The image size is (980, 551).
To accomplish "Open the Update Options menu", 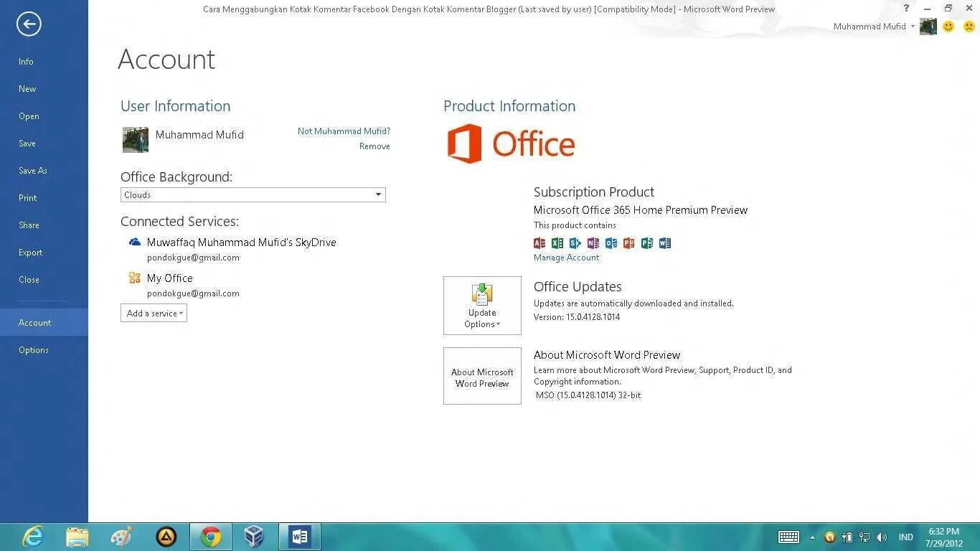I will (482, 306).
